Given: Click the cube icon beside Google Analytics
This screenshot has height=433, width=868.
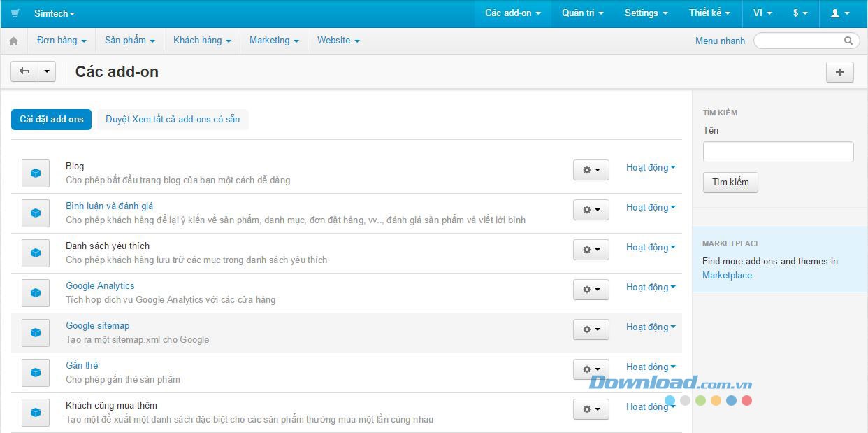Looking at the screenshot, I should (35, 292).
